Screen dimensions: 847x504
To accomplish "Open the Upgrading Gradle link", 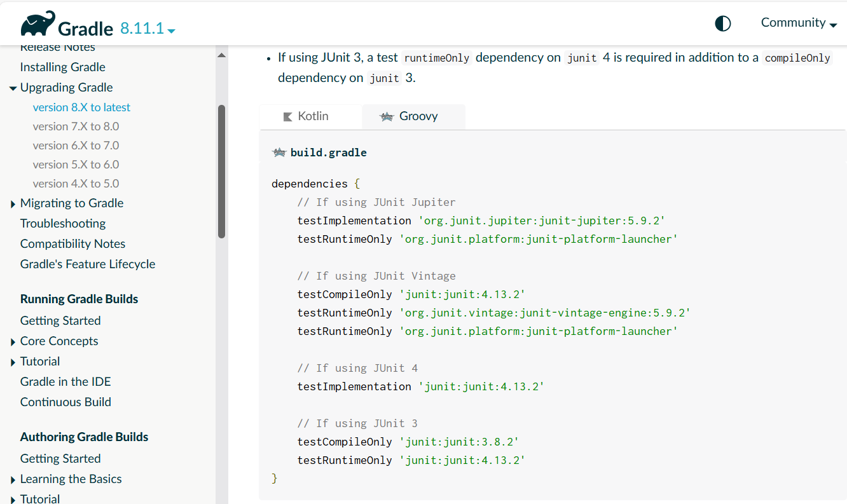I will 66,87.
